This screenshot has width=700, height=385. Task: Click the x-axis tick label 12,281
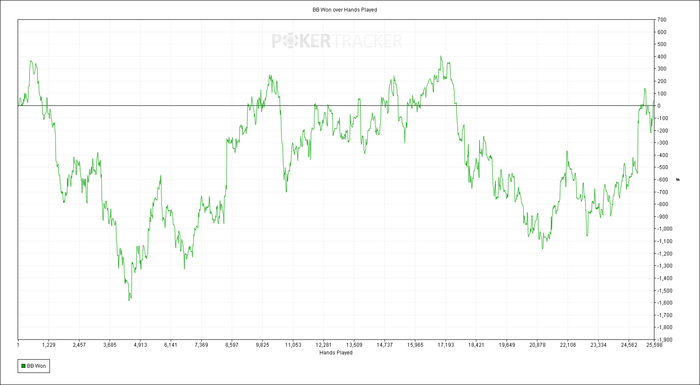[x=323, y=345]
